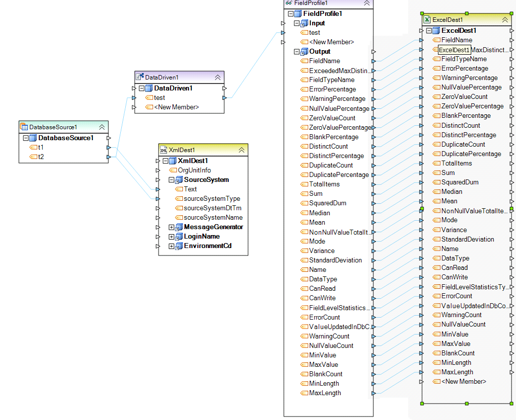
Task: Click the DataDriven1 header icon
Action: pyautogui.click(x=140, y=77)
